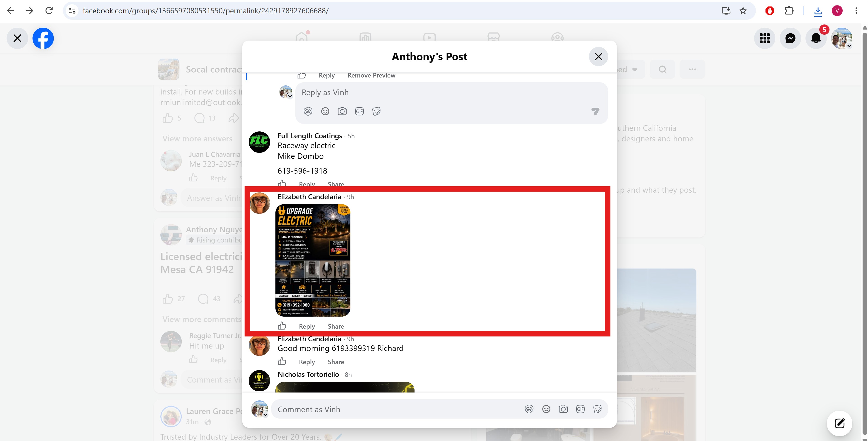
Task: Click the 5h timestamp on Full Length Coatings comment
Action: click(351, 136)
